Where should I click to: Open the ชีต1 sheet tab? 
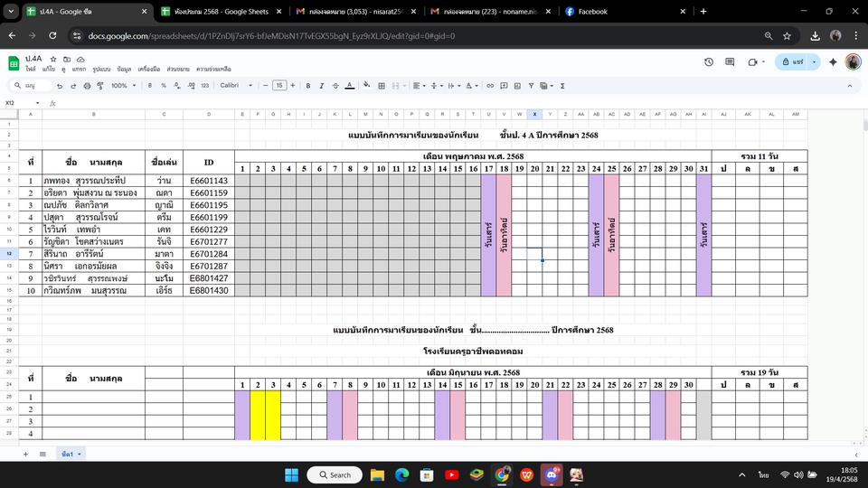point(71,455)
